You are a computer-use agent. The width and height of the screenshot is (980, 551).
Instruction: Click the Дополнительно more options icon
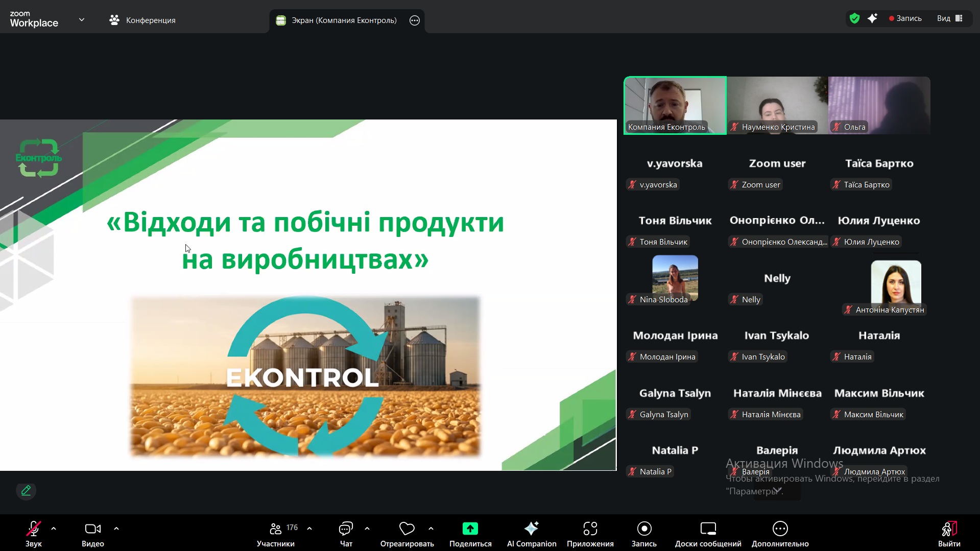780,529
